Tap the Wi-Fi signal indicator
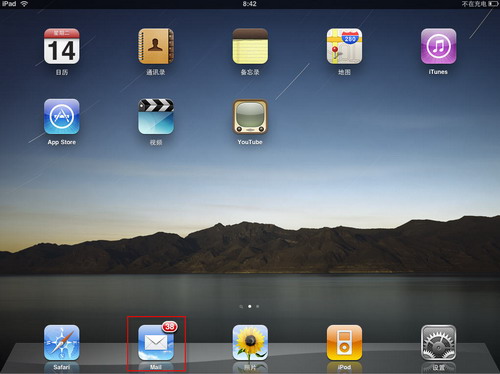The height and width of the screenshot is (374, 500). [24, 4]
